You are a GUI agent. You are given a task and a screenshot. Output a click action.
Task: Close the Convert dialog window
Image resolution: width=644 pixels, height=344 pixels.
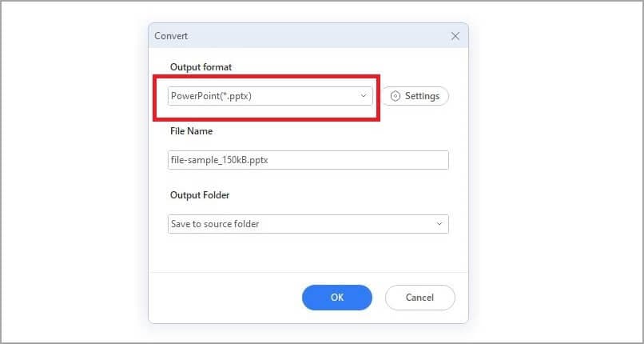point(455,36)
